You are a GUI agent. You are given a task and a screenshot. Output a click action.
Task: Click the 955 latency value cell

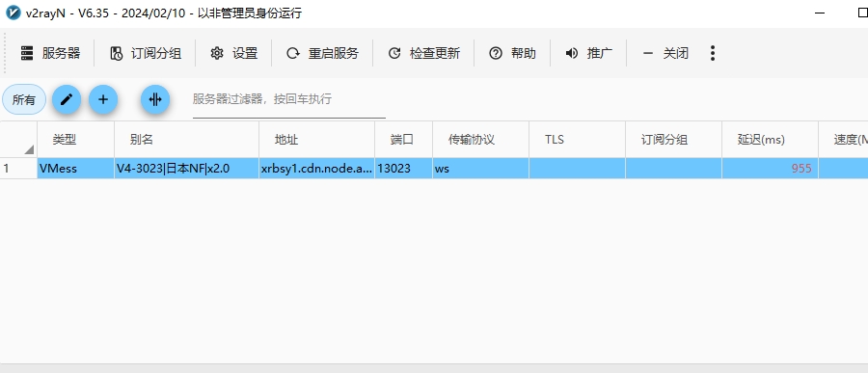(x=770, y=169)
